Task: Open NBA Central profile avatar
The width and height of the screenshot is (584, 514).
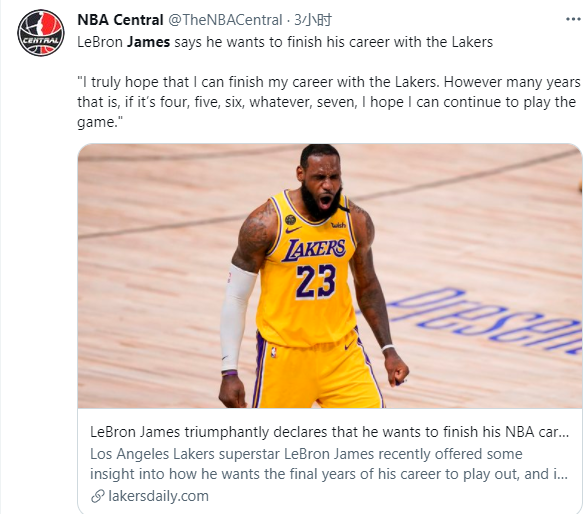Action: pos(41,33)
